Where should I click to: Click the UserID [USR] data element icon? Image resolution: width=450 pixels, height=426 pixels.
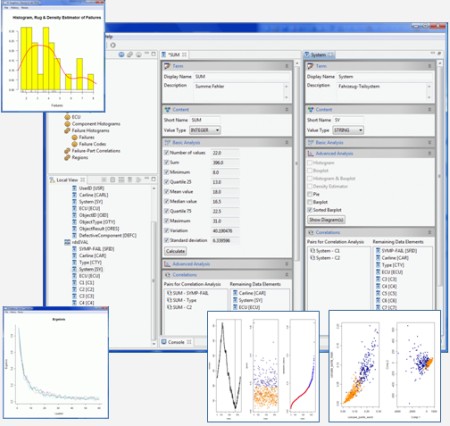point(75,188)
